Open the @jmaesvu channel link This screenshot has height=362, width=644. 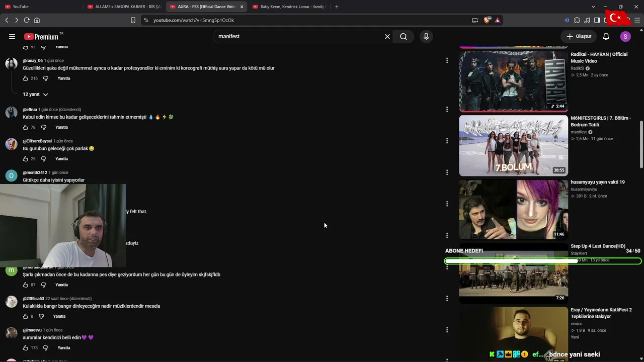32,330
